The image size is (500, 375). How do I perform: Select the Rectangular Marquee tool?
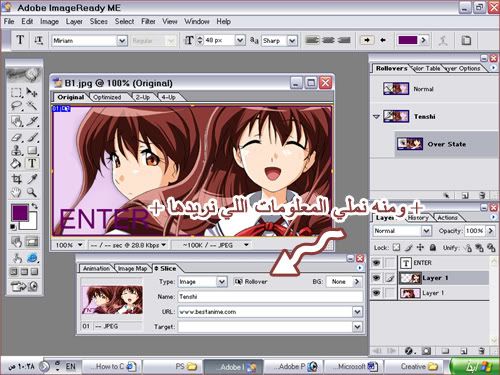point(16,92)
